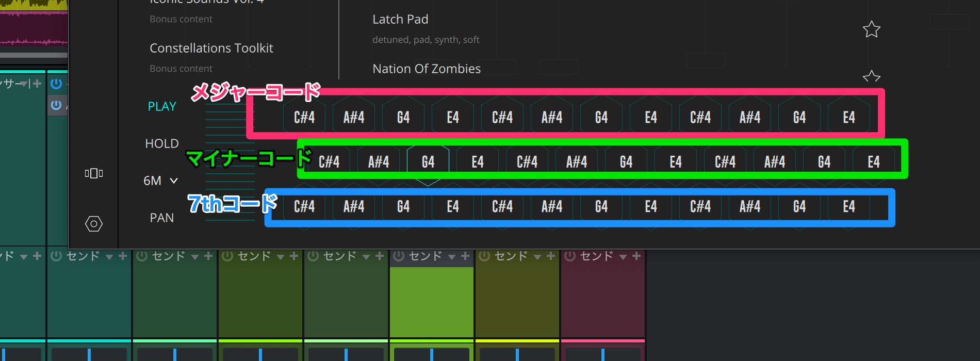The height and width of the screenshot is (361, 980).
Task: Favorite the Latch Pad preset with star
Action: [871, 29]
